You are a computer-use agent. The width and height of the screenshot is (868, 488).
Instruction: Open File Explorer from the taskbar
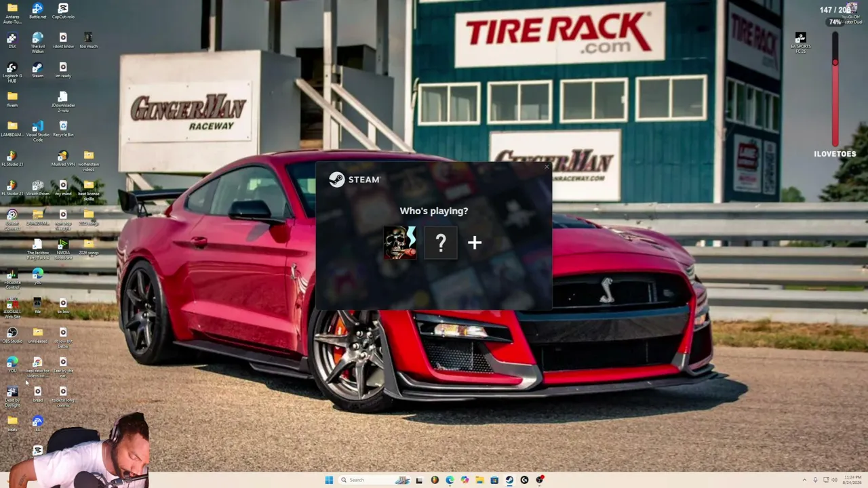click(479, 480)
